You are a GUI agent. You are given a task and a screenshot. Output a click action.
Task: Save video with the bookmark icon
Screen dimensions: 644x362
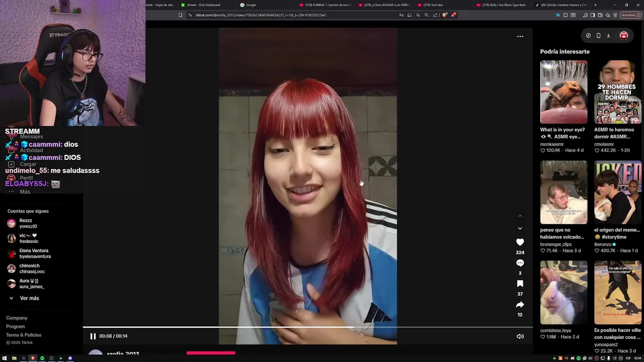[520, 284]
